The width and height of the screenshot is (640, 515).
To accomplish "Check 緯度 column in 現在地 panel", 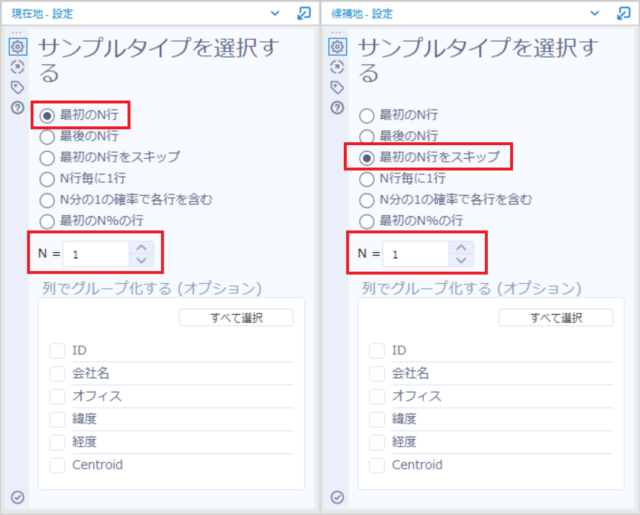I will [57, 419].
